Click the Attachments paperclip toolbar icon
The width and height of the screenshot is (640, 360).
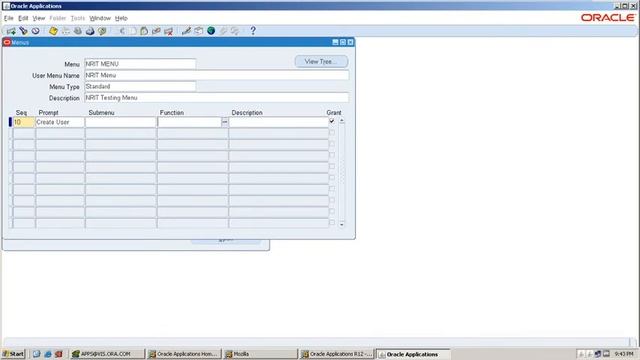223,31
